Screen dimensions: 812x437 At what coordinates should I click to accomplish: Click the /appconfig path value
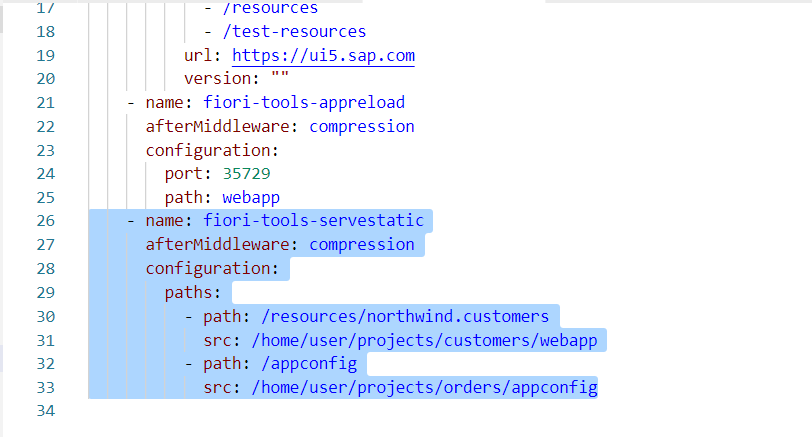pyautogui.click(x=309, y=364)
